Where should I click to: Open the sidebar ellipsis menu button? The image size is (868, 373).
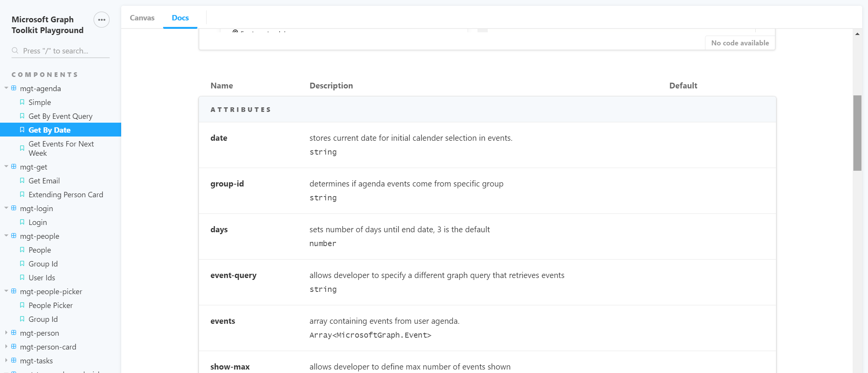tap(102, 20)
